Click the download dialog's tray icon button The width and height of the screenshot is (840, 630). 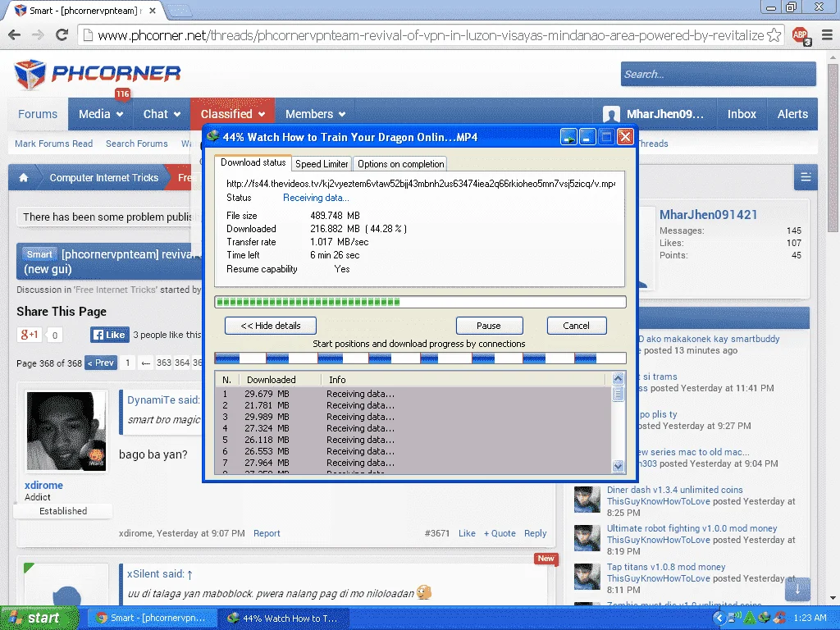tap(568, 137)
